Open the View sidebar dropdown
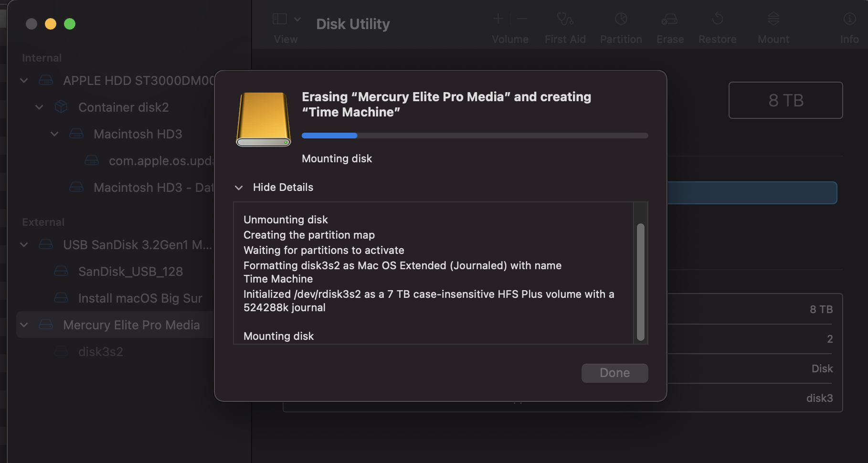The image size is (868, 463). (x=286, y=19)
